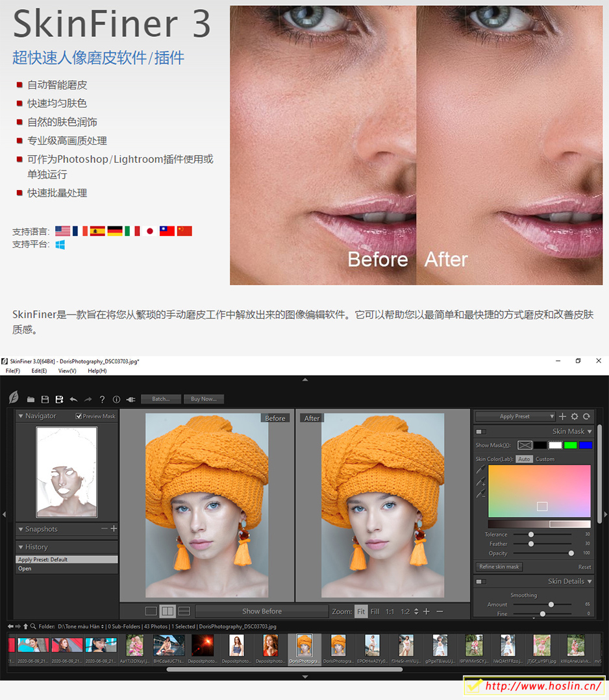This screenshot has width=609, height=700.
Task: Select the add-to-skin-color eyedropper plus tool
Action: tap(480, 481)
